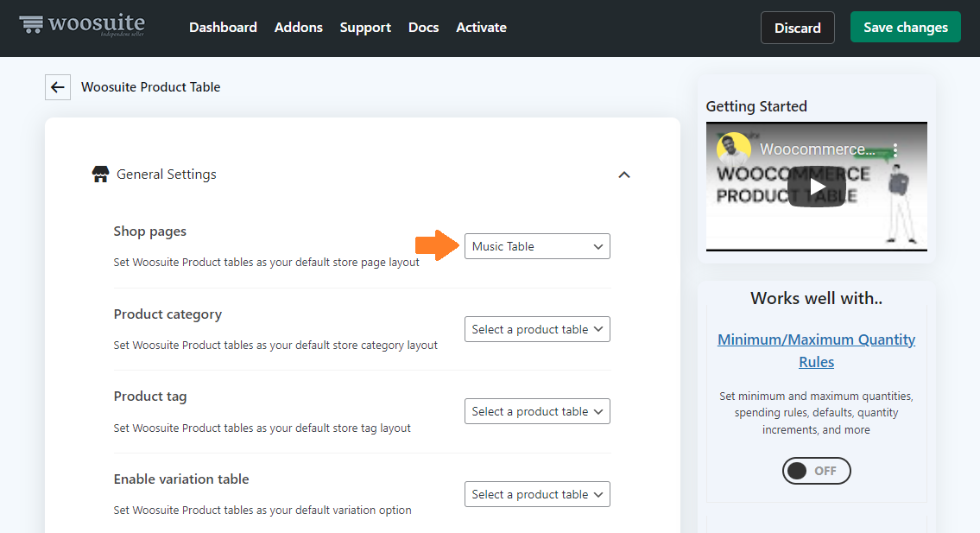Play the Getting Started video
This screenshot has width=980, height=533.
point(816,187)
